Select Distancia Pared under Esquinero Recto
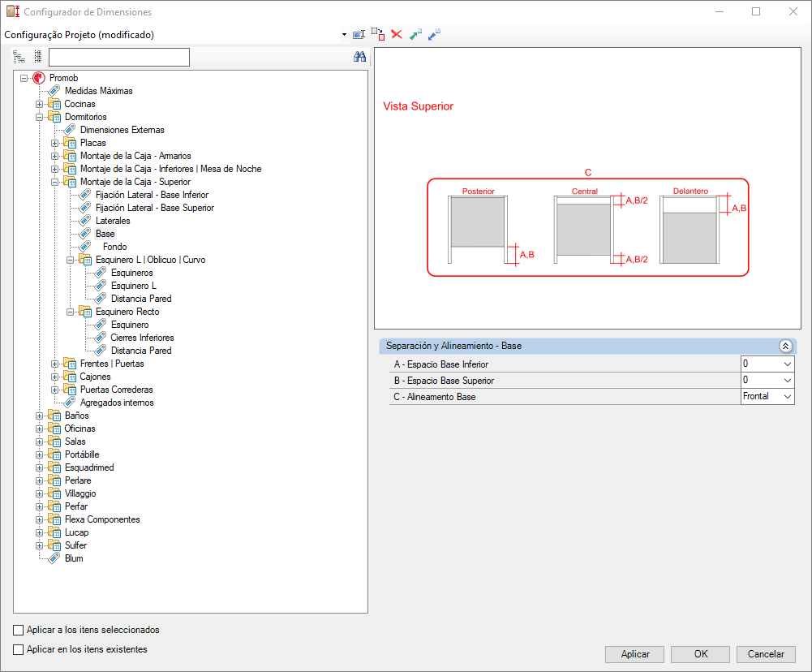812x672 pixels. (141, 351)
